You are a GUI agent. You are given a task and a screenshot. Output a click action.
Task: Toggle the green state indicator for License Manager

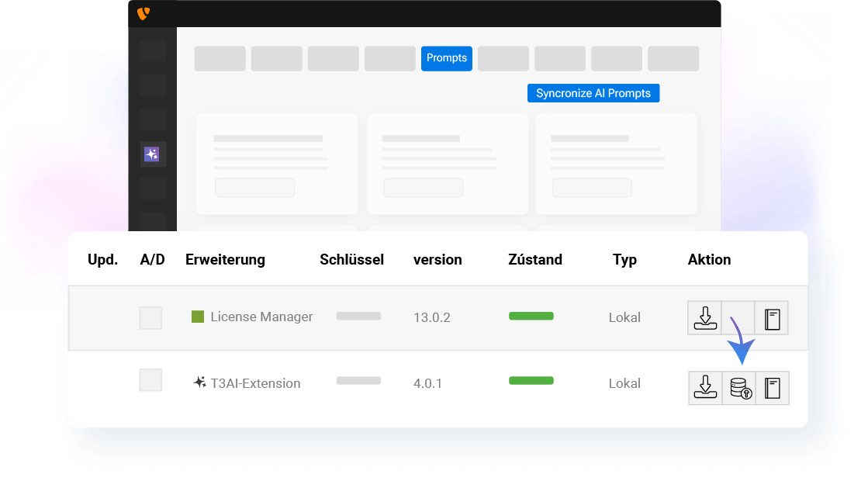click(x=531, y=316)
